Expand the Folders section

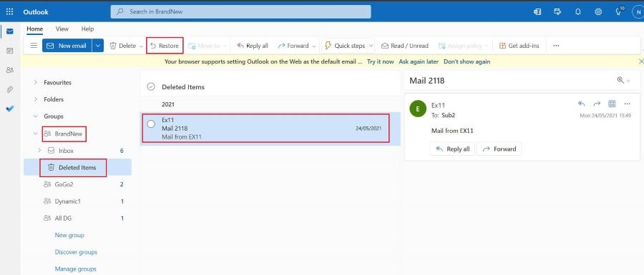coord(35,99)
